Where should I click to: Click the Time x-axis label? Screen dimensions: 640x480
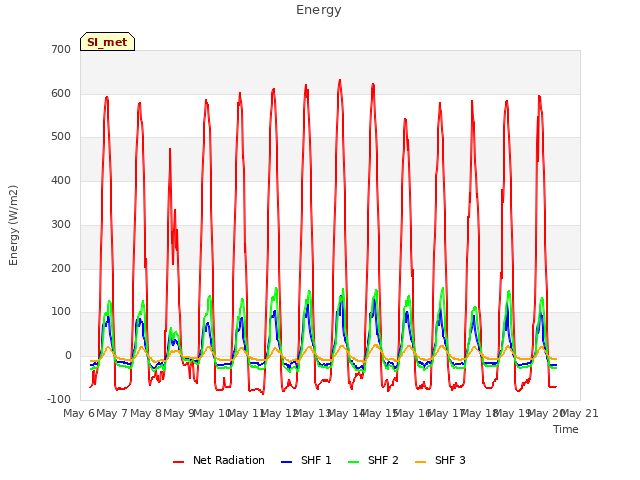pyautogui.click(x=566, y=429)
